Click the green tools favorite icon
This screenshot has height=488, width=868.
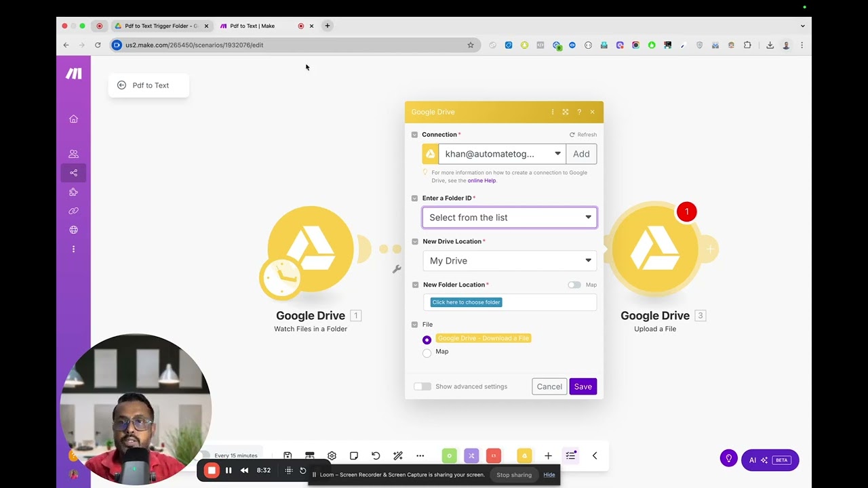coord(449,456)
